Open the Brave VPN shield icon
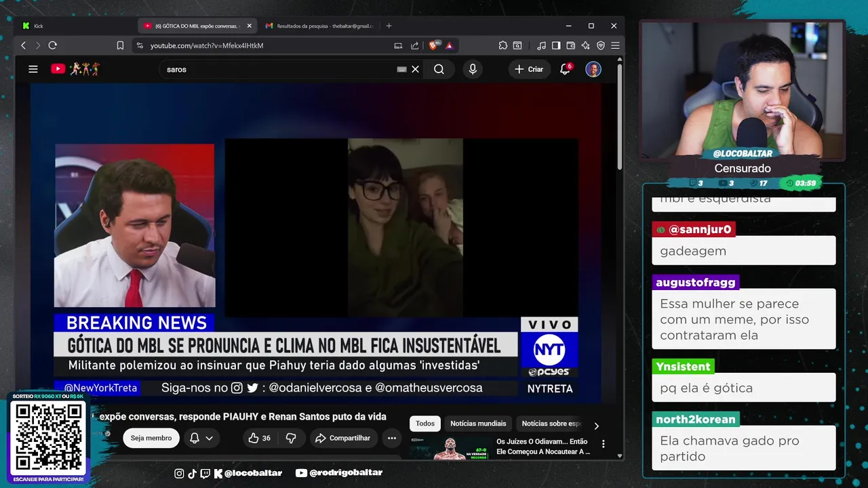The width and height of the screenshot is (868, 488). (601, 45)
